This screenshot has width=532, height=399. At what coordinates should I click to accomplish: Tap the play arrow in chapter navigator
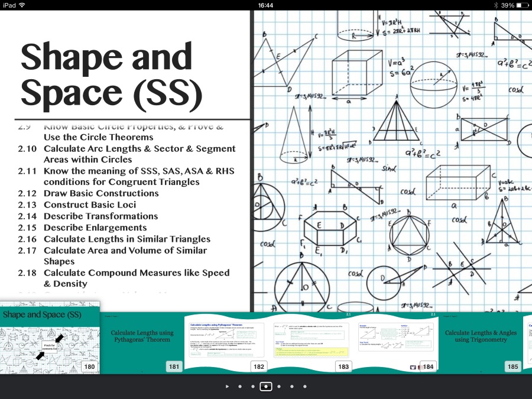tap(227, 387)
